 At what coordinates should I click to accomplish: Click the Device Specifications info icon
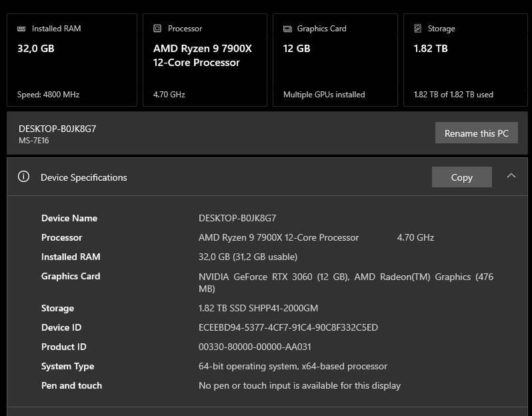(x=24, y=177)
